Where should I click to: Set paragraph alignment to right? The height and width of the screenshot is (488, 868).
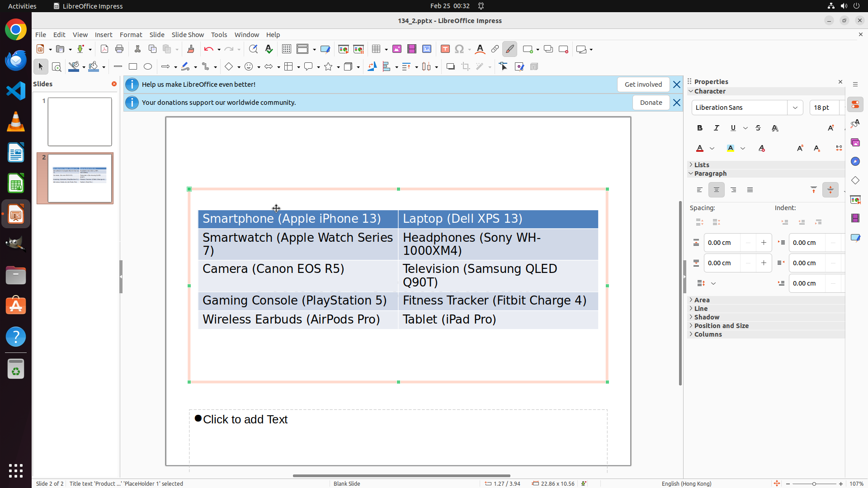coord(733,190)
